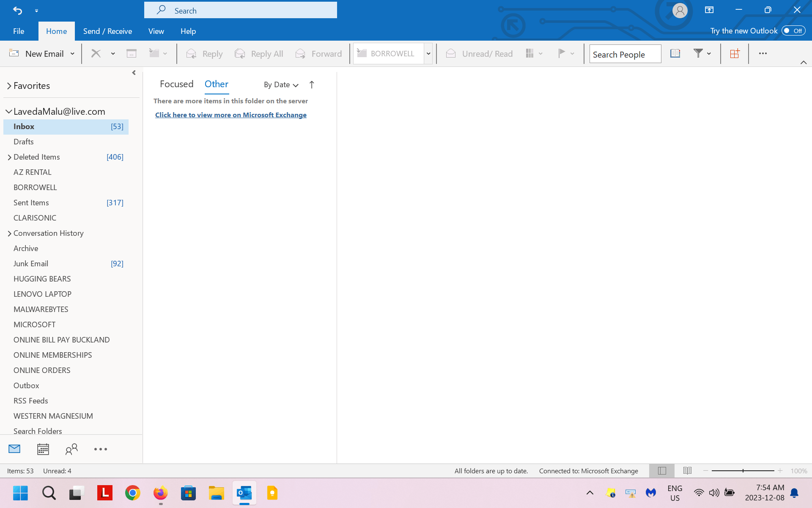Click the Archive icon in ribbon
Viewport: 812px width, 508px height.
pos(132,53)
